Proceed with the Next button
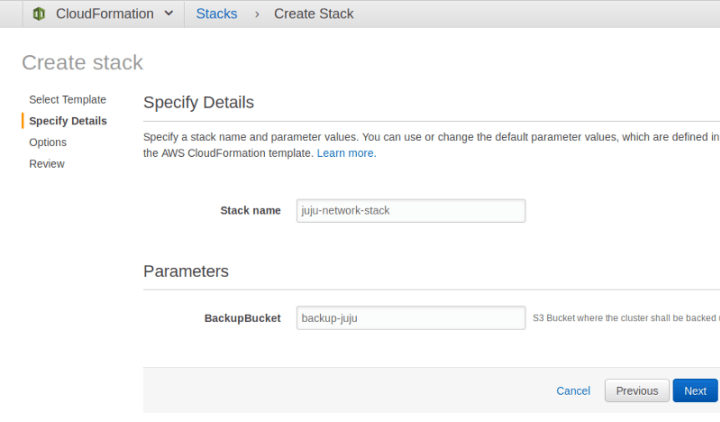Screen dimensions: 720x422 695,391
